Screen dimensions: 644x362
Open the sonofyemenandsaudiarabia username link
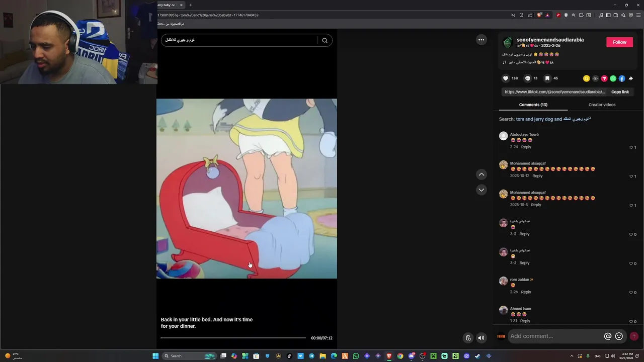[550, 40]
